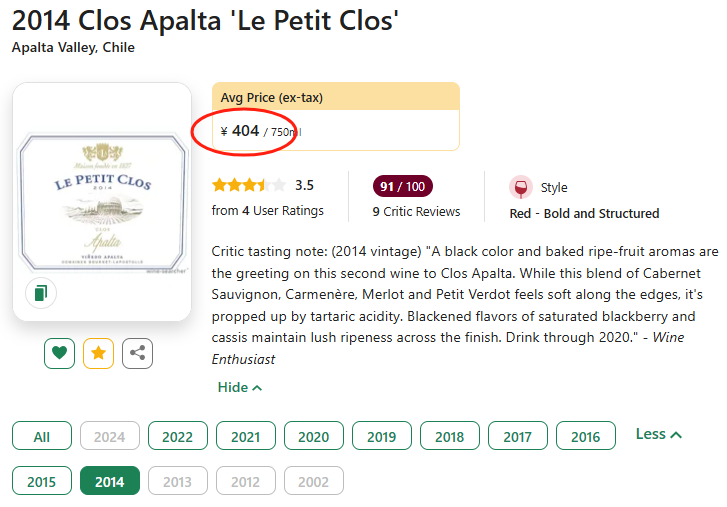Collapse vintage list with Less

click(659, 434)
